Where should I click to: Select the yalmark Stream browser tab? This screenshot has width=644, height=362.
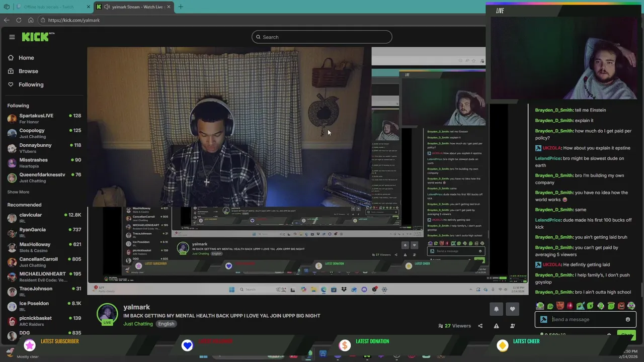[134, 7]
